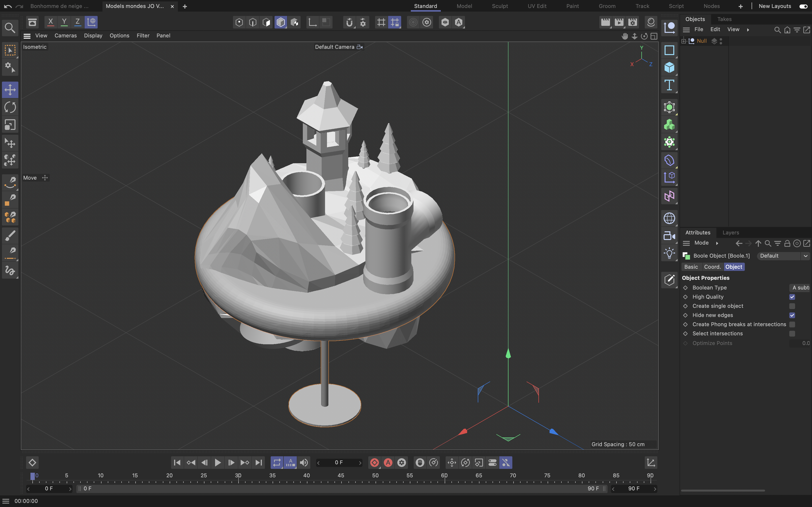Viewport: 812px width, 507px height.
Task: Create a Text spline object
Action: (669, 85)
